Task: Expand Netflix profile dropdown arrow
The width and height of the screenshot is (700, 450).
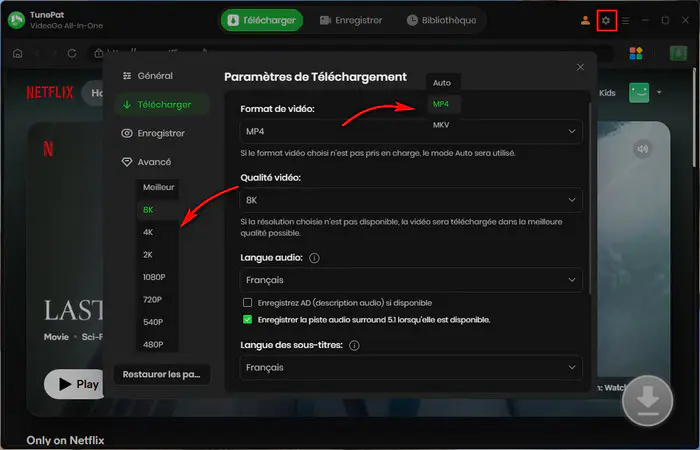Action: pos(659,92)
